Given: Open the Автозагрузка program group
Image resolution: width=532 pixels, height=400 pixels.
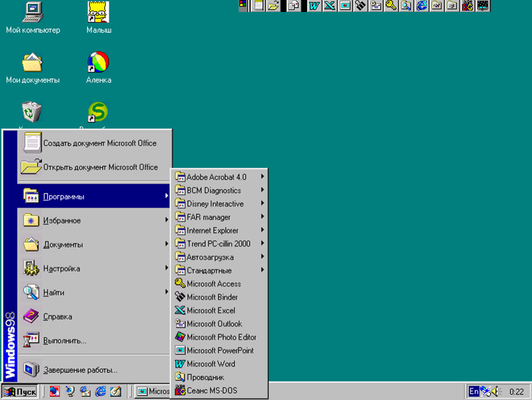Looking at the screenshot, I should [220, 257].
